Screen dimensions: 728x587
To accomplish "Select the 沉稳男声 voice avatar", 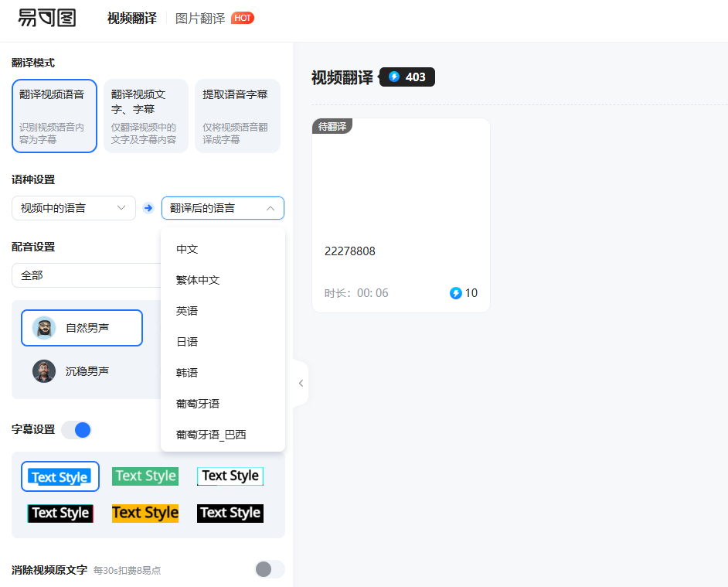I will point(44,371).
